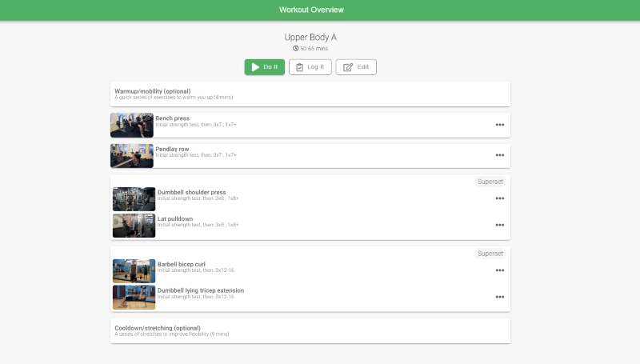Viewport: 640px width, 364px height.
Task: Click the Superset label above Dumbbell shoulder press
Action: click(490, 182)
